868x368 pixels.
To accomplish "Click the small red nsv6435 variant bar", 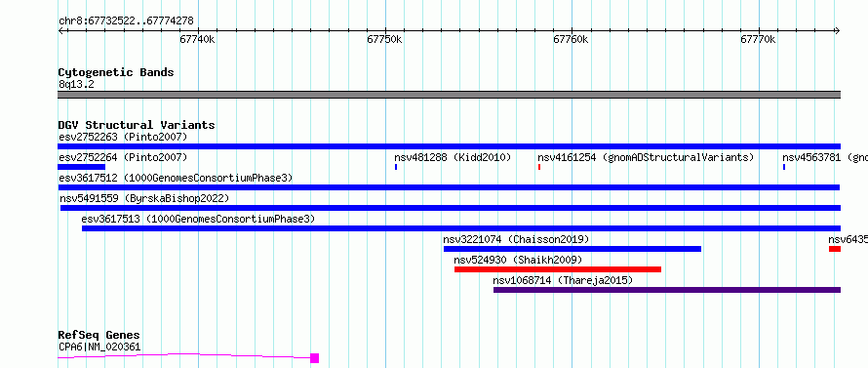I will pos(834,249).
